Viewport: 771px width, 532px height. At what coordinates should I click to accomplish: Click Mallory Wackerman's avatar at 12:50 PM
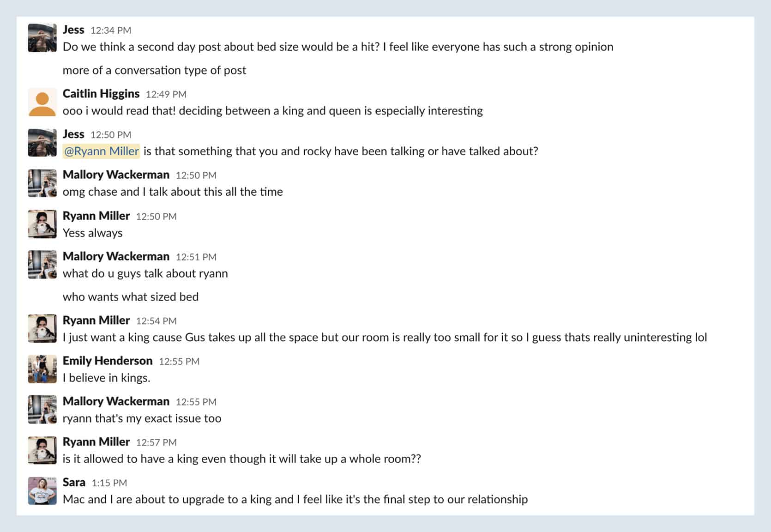click(42, 183)
